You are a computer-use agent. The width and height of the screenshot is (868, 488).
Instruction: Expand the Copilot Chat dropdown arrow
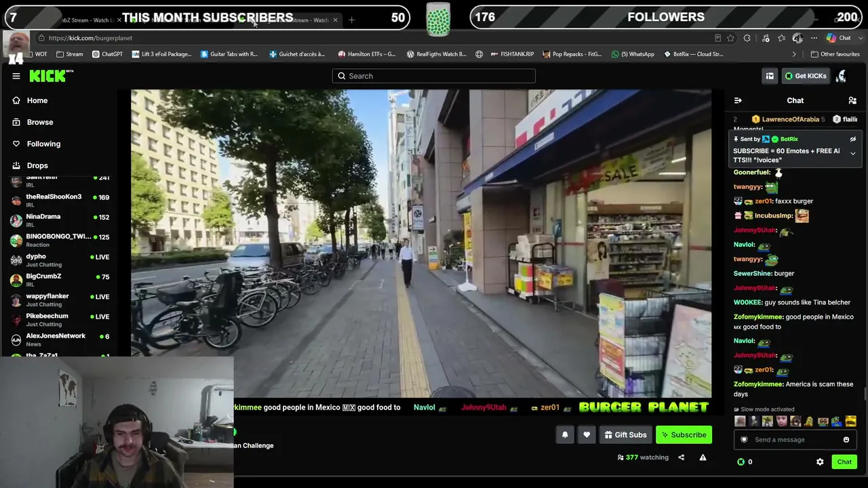(859, 38)
